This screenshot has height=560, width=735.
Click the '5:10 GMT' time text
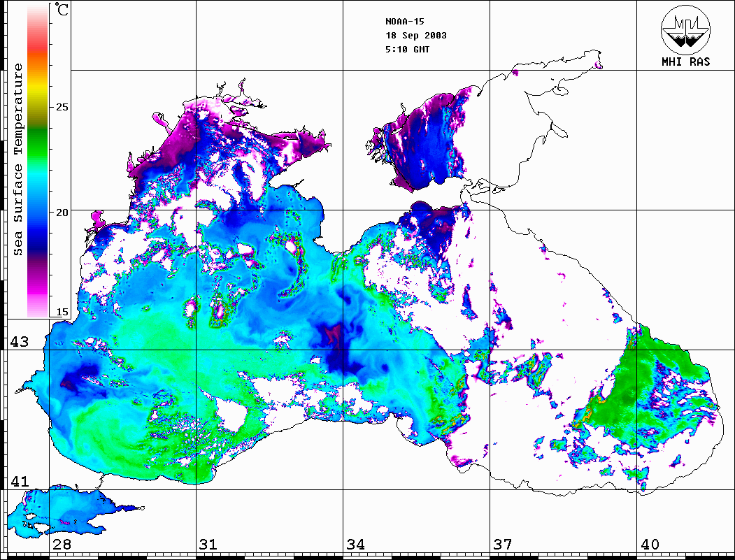[407, 49]
